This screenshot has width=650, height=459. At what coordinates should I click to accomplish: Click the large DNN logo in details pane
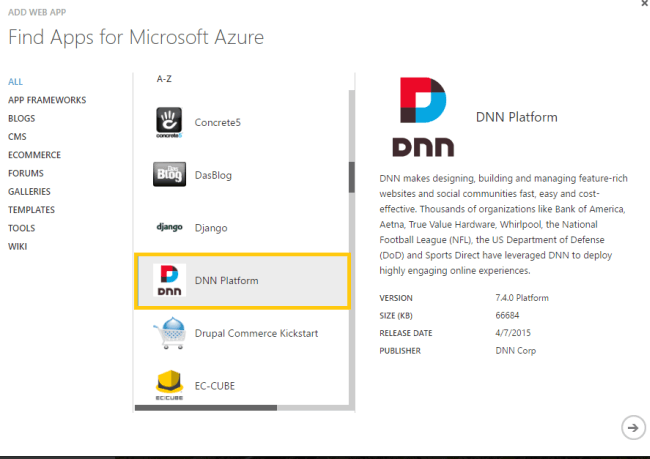click(423, 117)
